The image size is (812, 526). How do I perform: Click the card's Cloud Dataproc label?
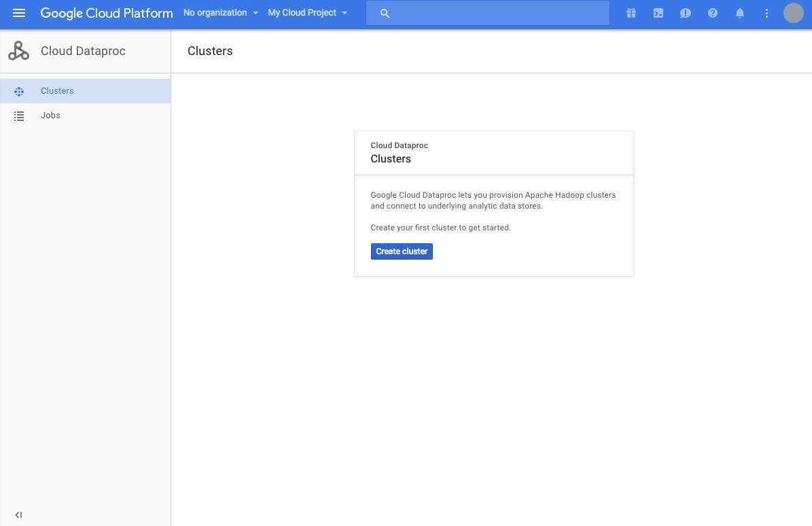click(x=400, y=145)
